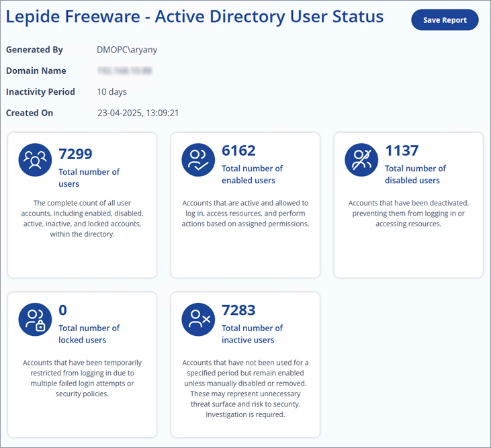This screenshot has width=491, height=448.
Task: Click the '10 days' value
Action: pyautogui.click(x=111, y=92)
